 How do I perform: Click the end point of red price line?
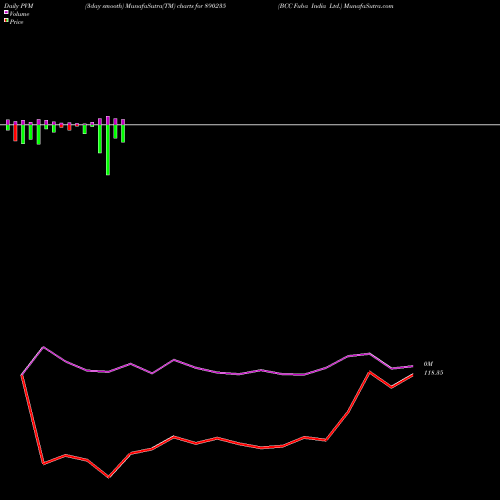(412, 375)
